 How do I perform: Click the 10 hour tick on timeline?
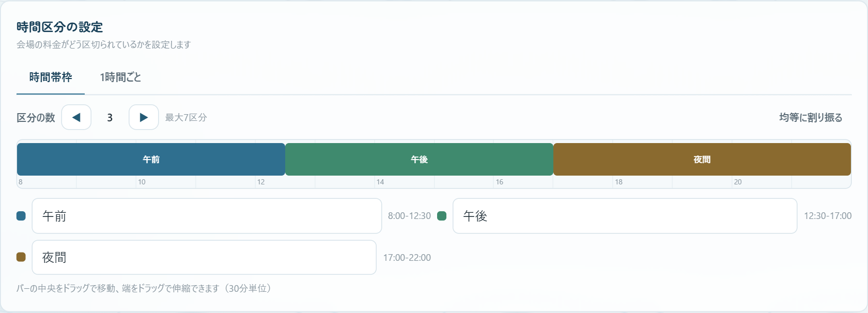coord(142,182)
